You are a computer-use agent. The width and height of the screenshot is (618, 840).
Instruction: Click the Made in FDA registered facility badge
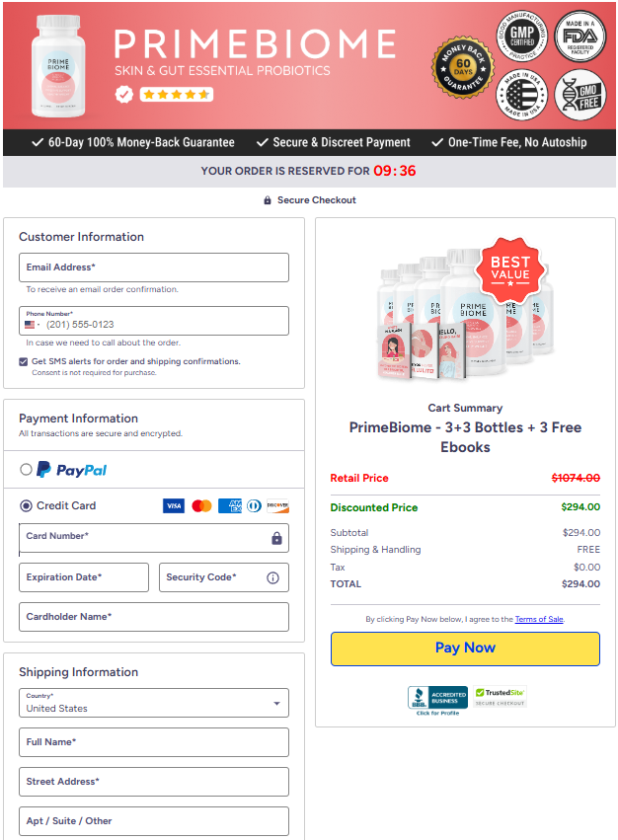click(579, 36)
